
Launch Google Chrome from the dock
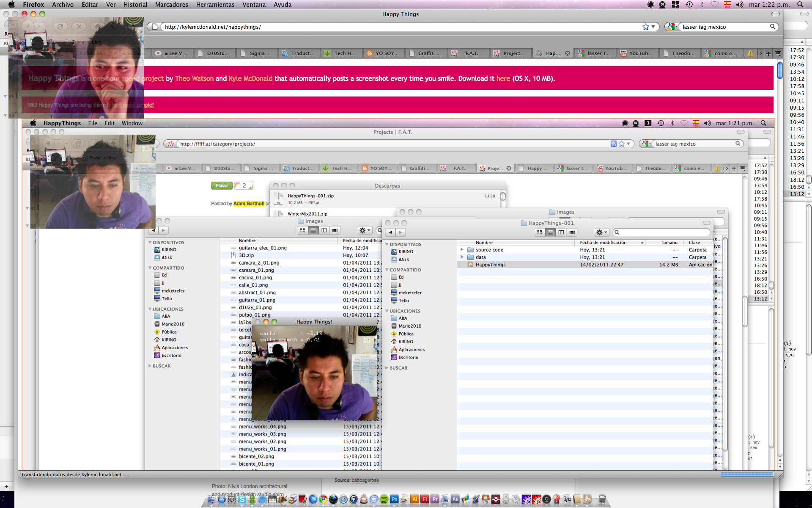pyautogui.click(x=323, y=500)
